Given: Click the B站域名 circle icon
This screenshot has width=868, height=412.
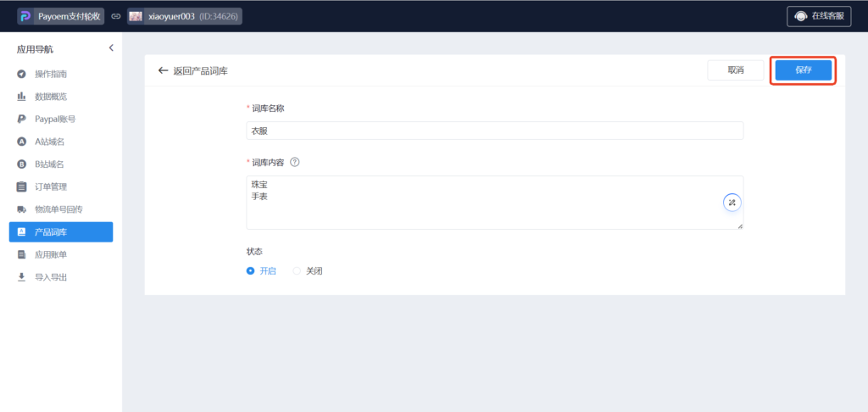Looking at the screenshot, I should point(21,164).
